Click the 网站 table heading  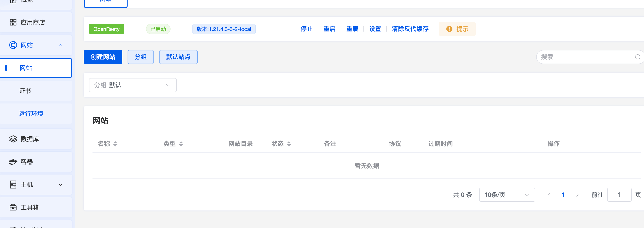click(100, 121)
